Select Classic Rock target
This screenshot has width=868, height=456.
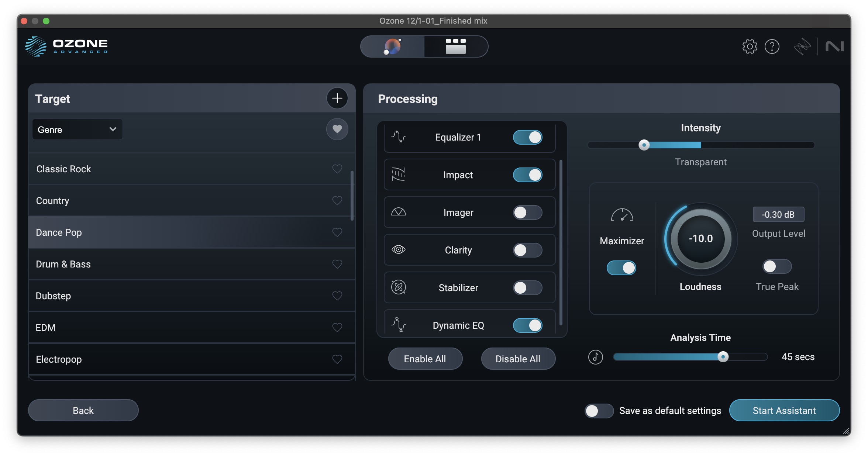pos(192,169)
